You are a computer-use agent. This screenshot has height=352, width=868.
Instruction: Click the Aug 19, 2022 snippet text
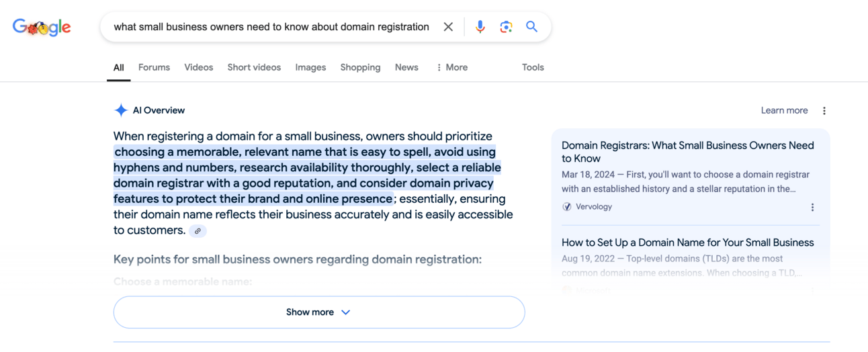tap(682, 265)
